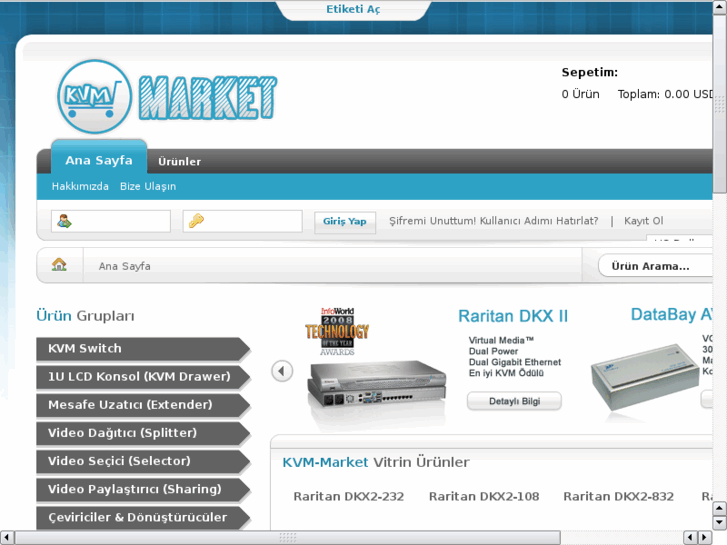This screenshot has width=727, height=545.
Task: Open the Çeviriciler & Dönüştürücüler category
Action: 143,518
